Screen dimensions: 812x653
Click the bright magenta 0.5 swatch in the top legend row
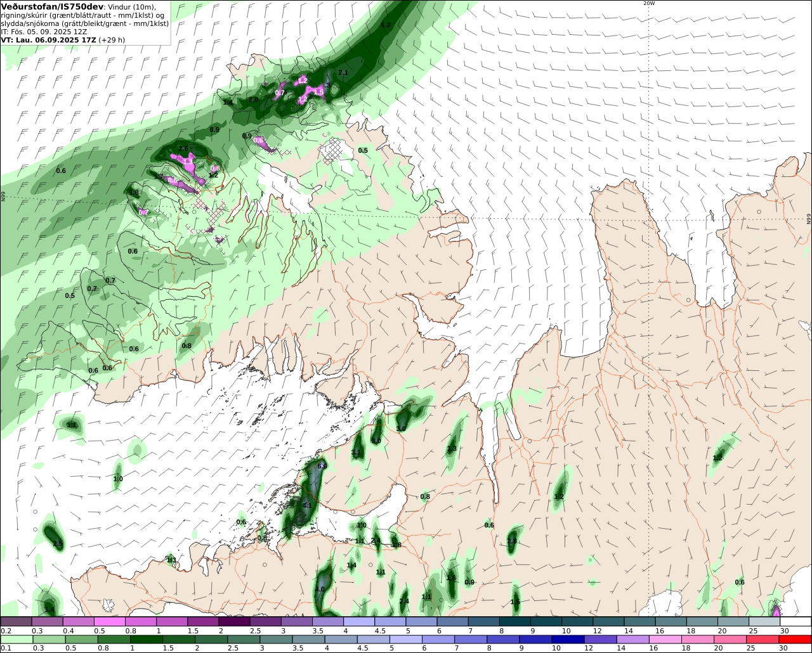(110, 622)
